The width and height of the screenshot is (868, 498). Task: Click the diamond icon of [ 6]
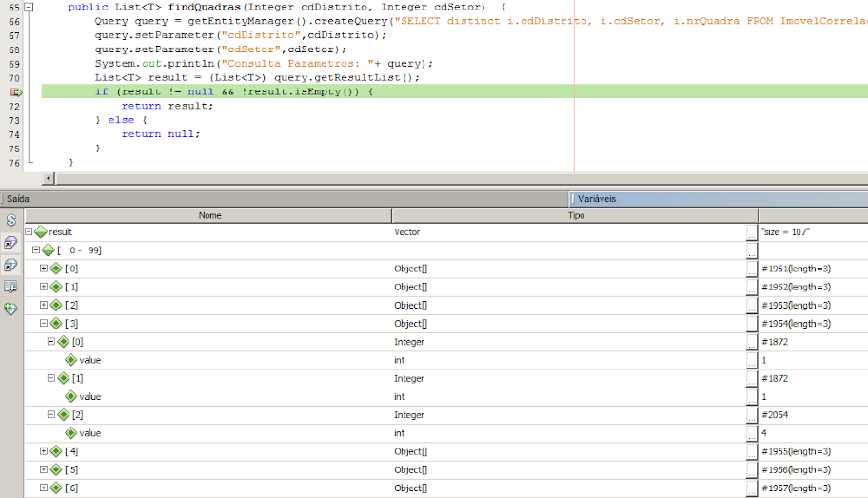(x=56, y=488)
